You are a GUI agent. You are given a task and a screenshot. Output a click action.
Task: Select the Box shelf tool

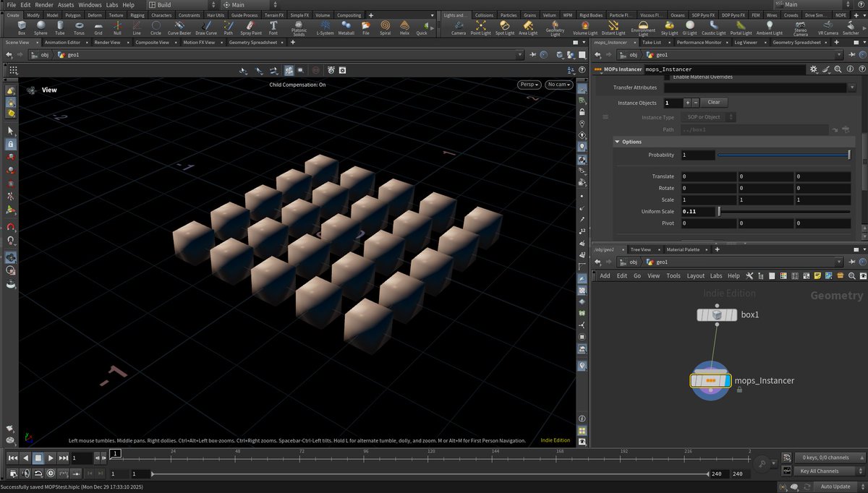[x=21, y=27]
